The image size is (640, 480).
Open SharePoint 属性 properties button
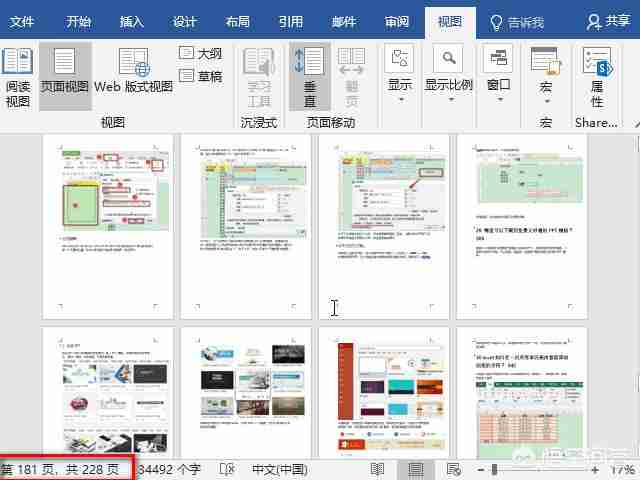click(x=597, y=77)
